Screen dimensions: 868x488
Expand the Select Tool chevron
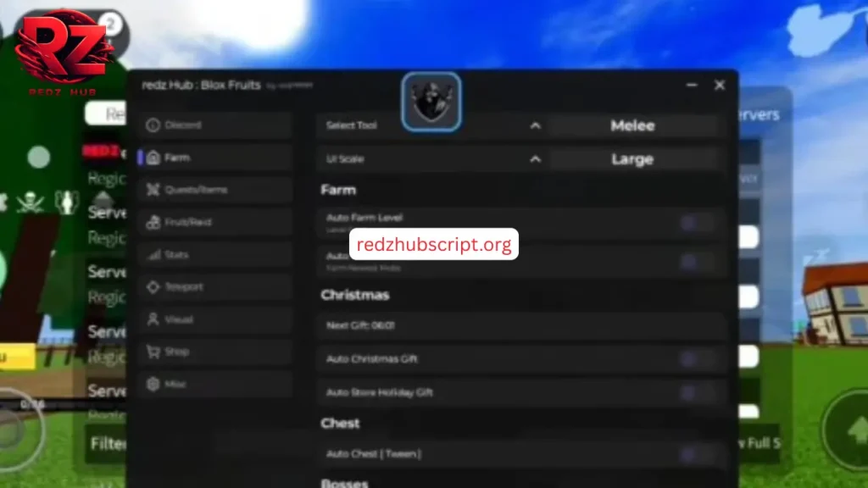(x=535, y=126)
